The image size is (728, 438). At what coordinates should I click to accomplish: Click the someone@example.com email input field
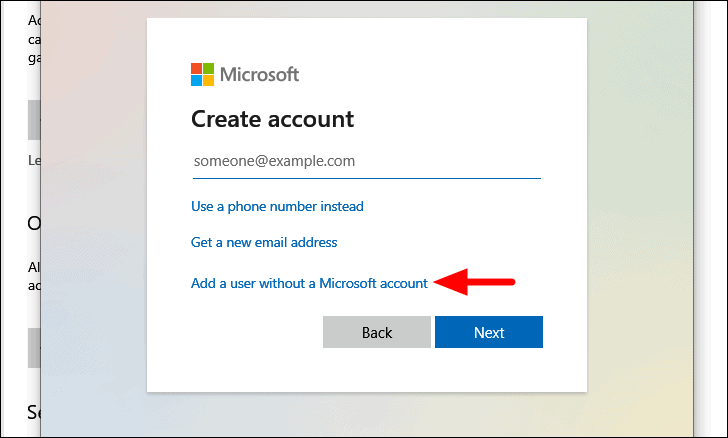point(367,161)
